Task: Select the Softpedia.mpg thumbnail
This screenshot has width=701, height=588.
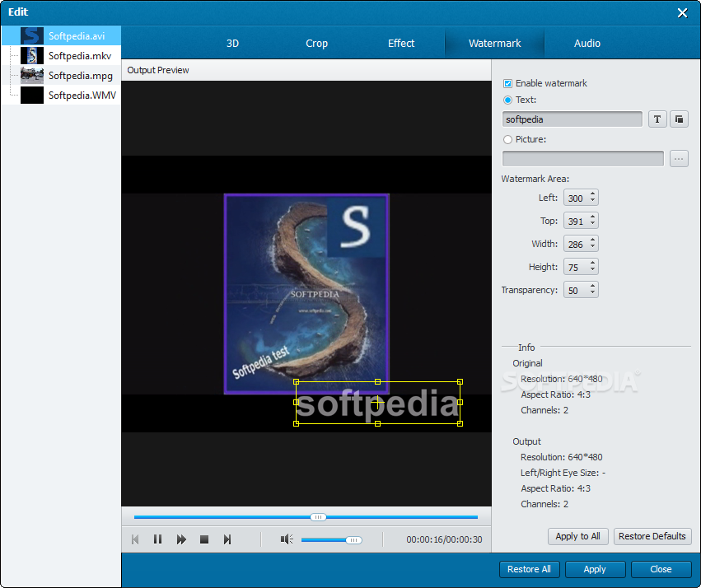Action: (x=32, y=75)
